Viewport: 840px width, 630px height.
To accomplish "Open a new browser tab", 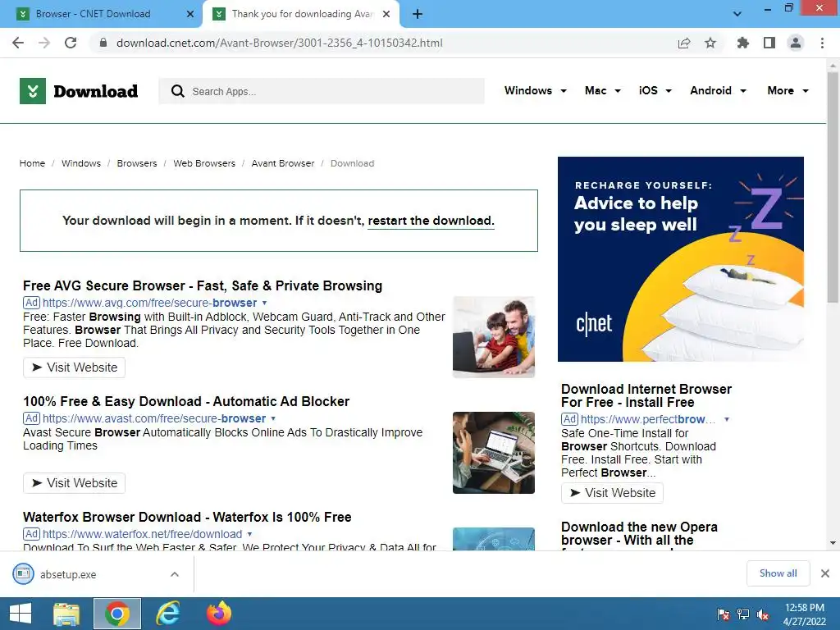I will (x=418, y=14).
